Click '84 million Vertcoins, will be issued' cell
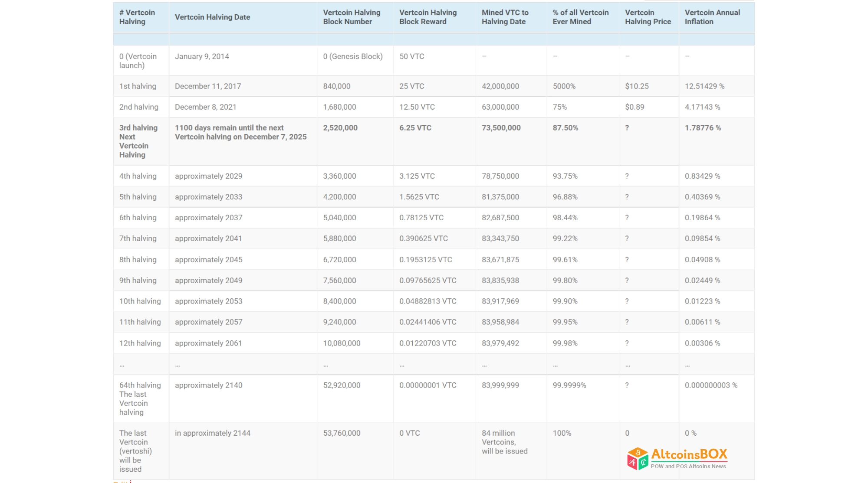The height and width of the screenshot is (483, 868). pos(505,442)
